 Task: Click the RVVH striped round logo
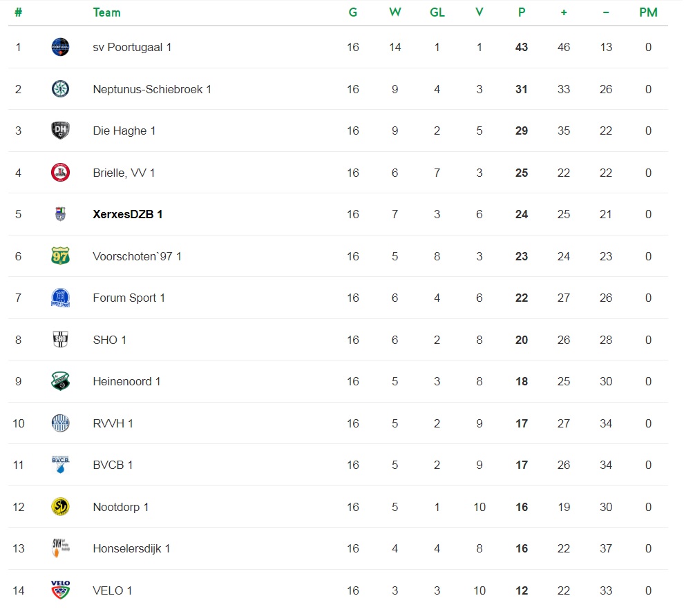60,423
